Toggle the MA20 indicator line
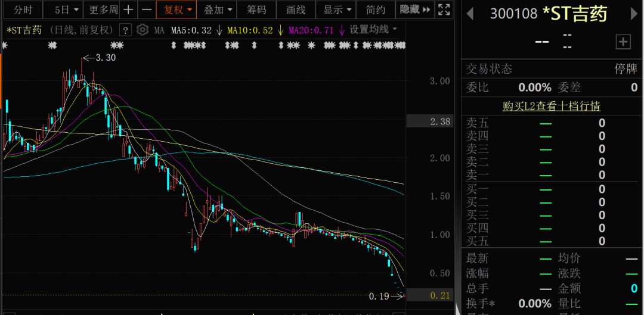Image resolution: width=644 pixels, height=315 pixels. tap(311, 30)
